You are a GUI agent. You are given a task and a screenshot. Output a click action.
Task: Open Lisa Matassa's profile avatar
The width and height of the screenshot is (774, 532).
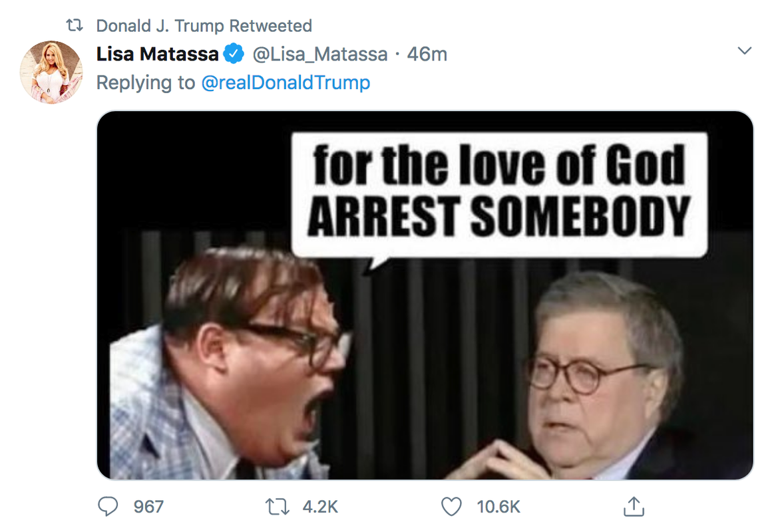point(51,72)
